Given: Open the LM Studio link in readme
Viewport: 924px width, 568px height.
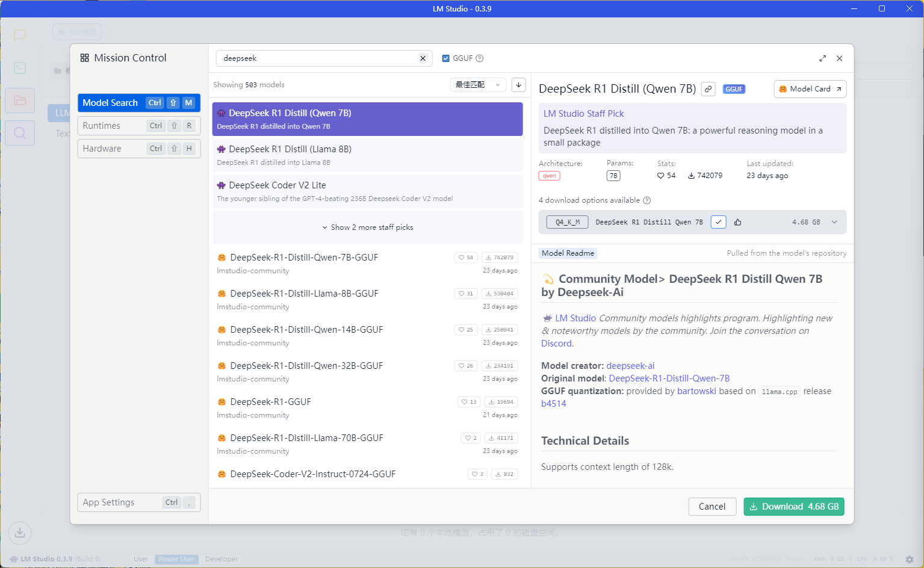Looking at the screenshot, I should coord(575,318).
